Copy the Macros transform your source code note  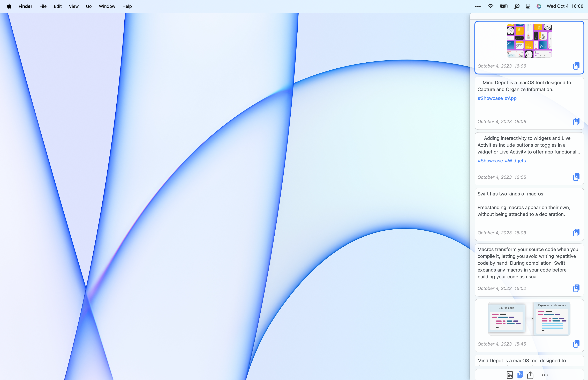pos(576,288)
